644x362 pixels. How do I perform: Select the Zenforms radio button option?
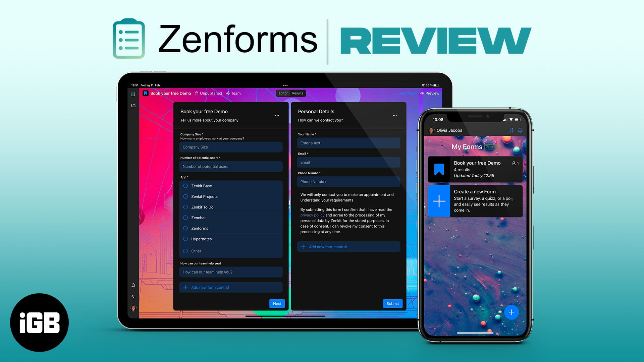185,228
